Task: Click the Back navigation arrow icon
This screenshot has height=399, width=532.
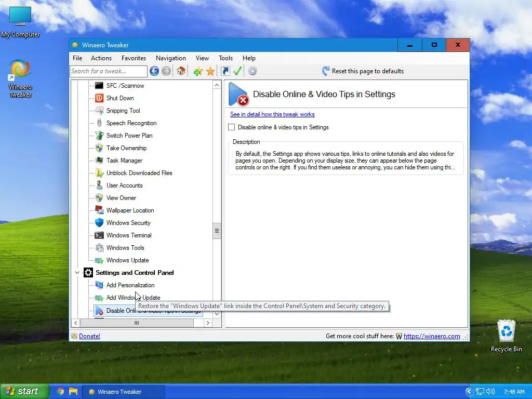Action: click(x=154, y=71)
